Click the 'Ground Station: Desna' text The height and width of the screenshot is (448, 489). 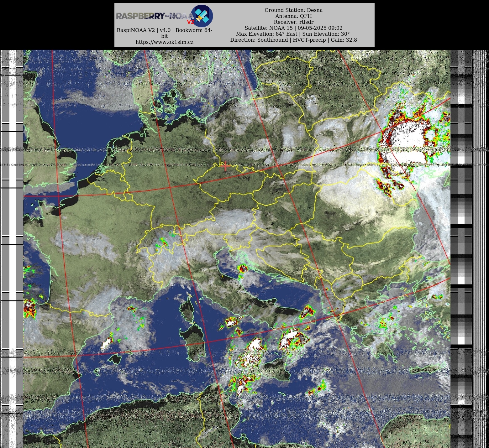click(x=294, y=10)
